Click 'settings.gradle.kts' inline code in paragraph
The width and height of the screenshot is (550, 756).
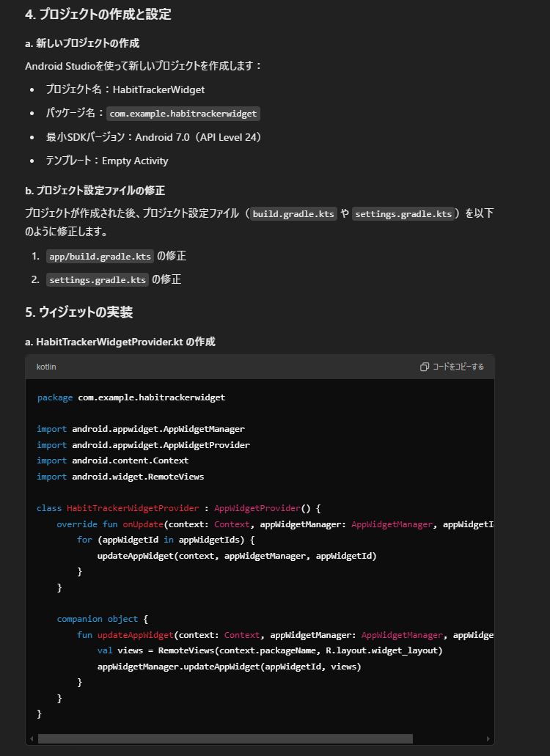[x=403, y=214]
